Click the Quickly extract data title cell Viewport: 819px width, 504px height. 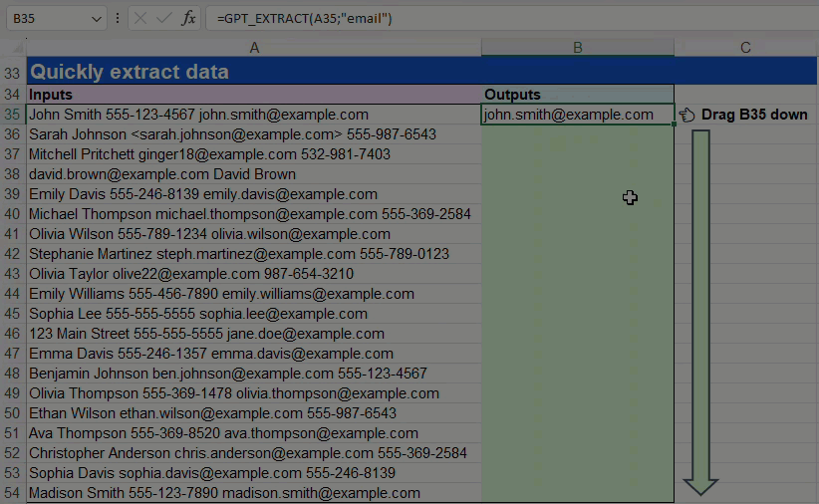pos(254,72)
